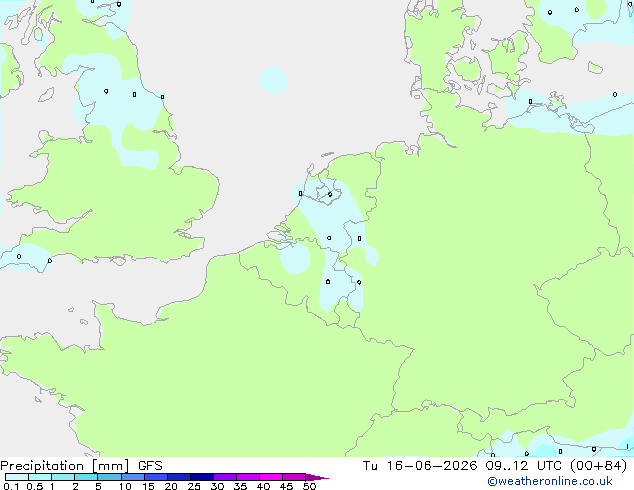Click the "Precipitation" title text
The height and width of the screenshot is (490, 634).
coord(42,466)
